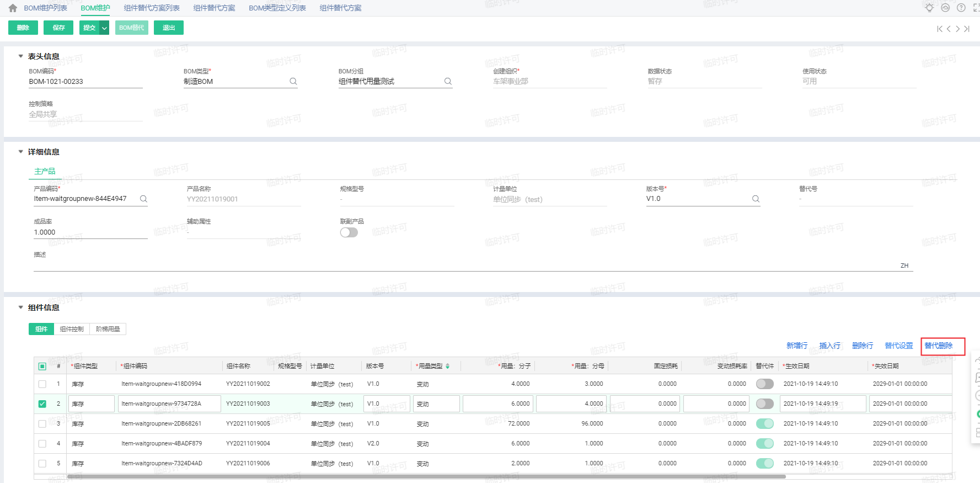Click the table horizontal scrollbar
This screenshot has height=483, width=980.
click(426, 476)
